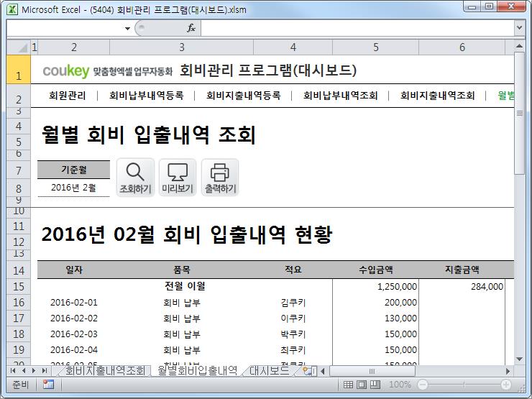Click the 284,000 expense cell
Viewport: 532px width, 399px height.
click(462, 286)
